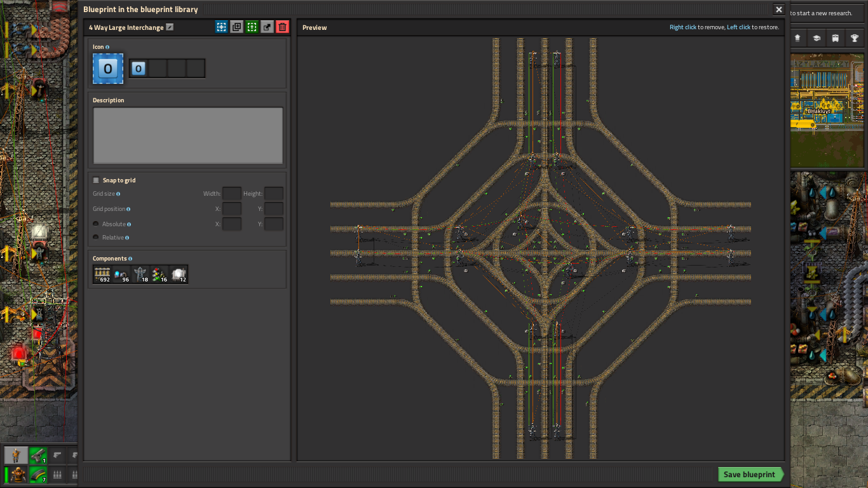Image resolution: width=868 pixels, height=488 pixels.
Task: Click the export blueprint string icon
Action: 268,27
